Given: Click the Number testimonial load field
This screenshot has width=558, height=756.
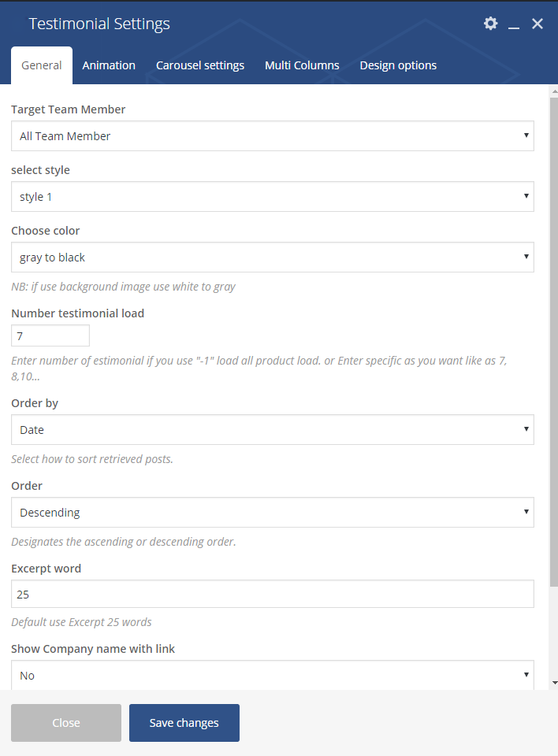Looking at the screenshot, I should (50, 335).
